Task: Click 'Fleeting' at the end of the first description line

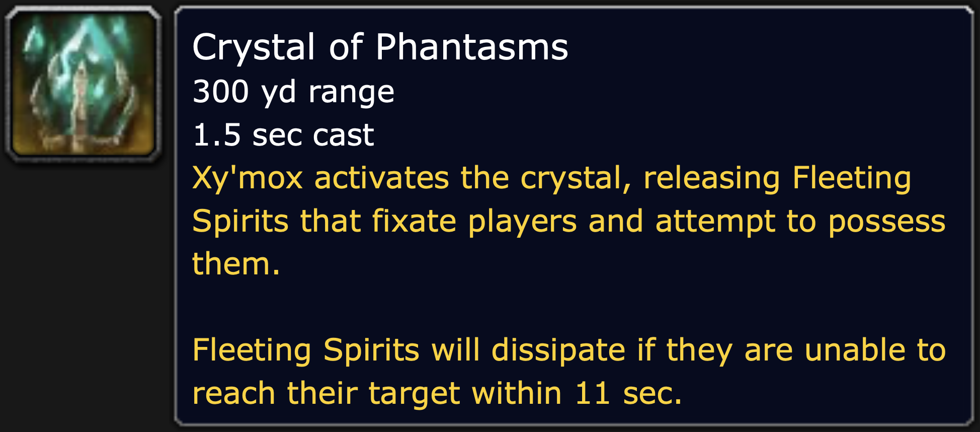Action: coord(851,178)
